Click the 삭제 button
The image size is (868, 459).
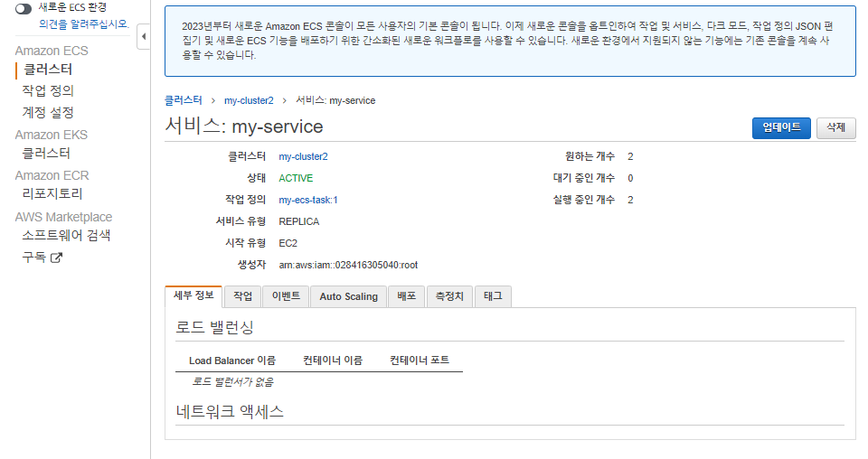pyautogui.click(x=835, y=127)
